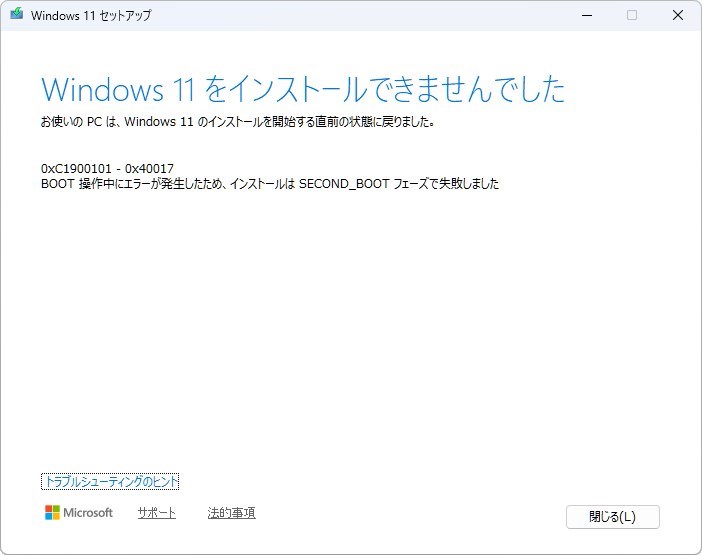Minimize the Windows 11 Setup window
The width and height of the screenshot is (702, 555).
click(x=587, y=15)
